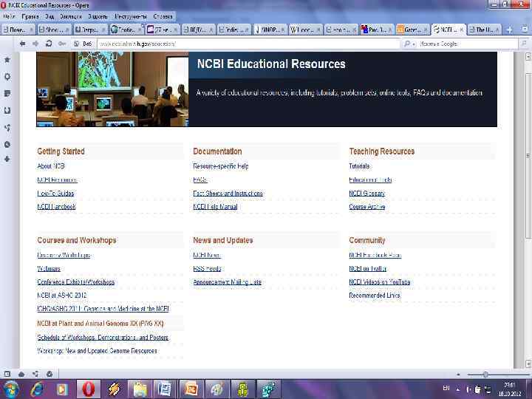
Task: Open a new tab with plus button
Action: point(509,30)
